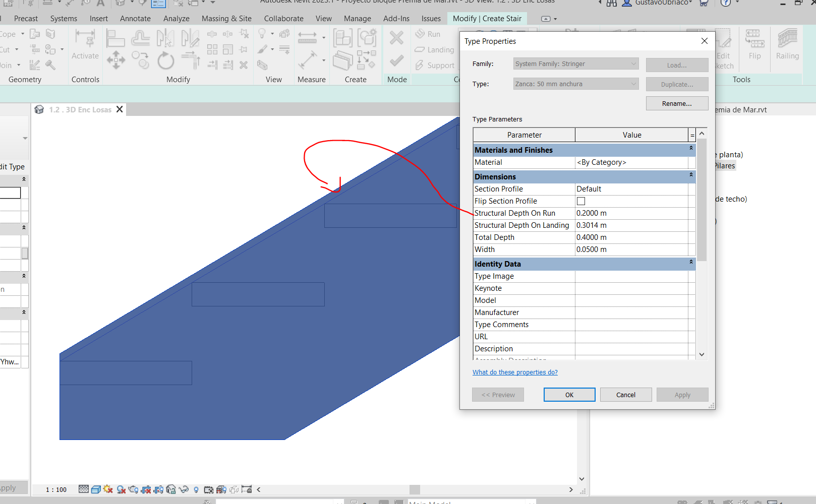The width and height of the screenshot is (816, 504).
Task: Click the Array tool in Modify panel
Action: (x=212, y=49)
